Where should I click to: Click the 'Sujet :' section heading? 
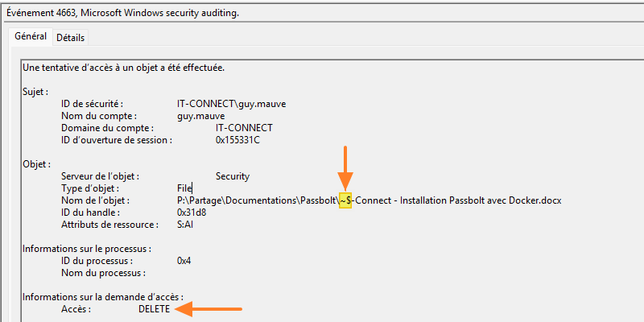click(35, 92)
